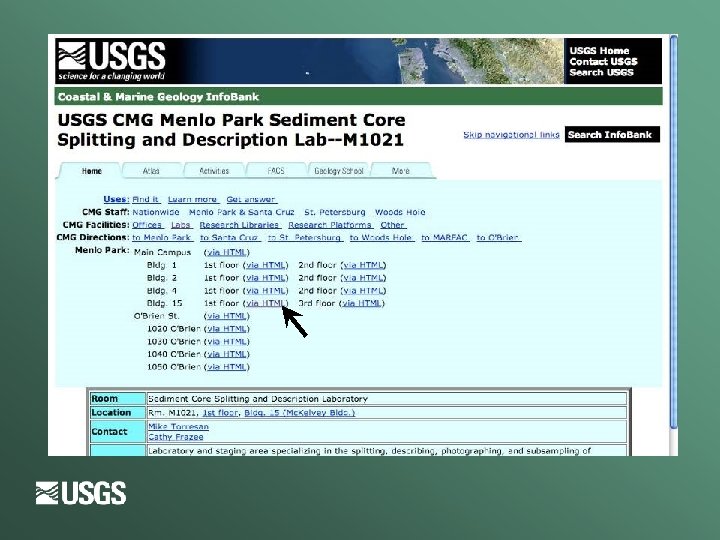Open the USGS Home link

[599, 51]
